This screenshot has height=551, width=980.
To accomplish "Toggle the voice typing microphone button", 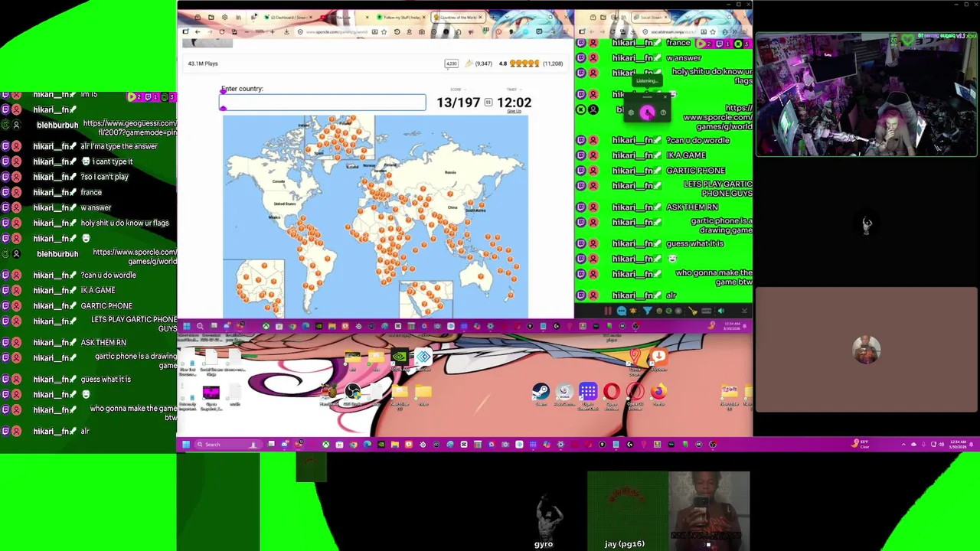I will [x=648, y=112].
